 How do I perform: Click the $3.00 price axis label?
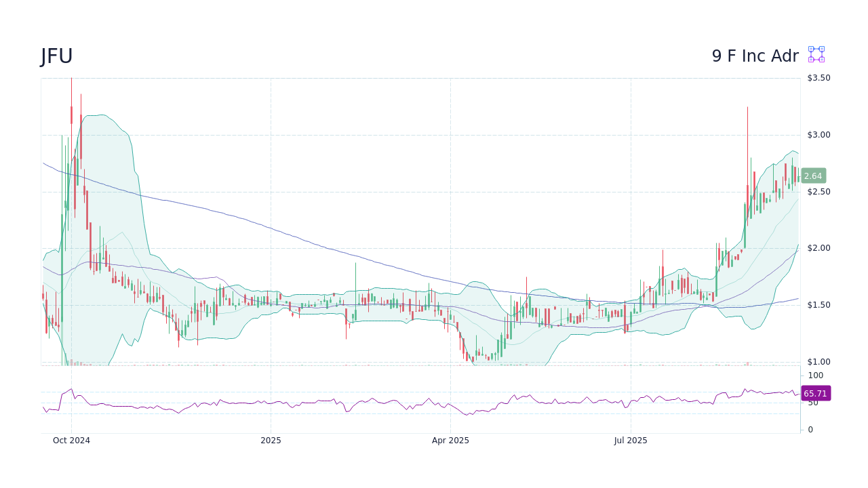pos(818,135)
